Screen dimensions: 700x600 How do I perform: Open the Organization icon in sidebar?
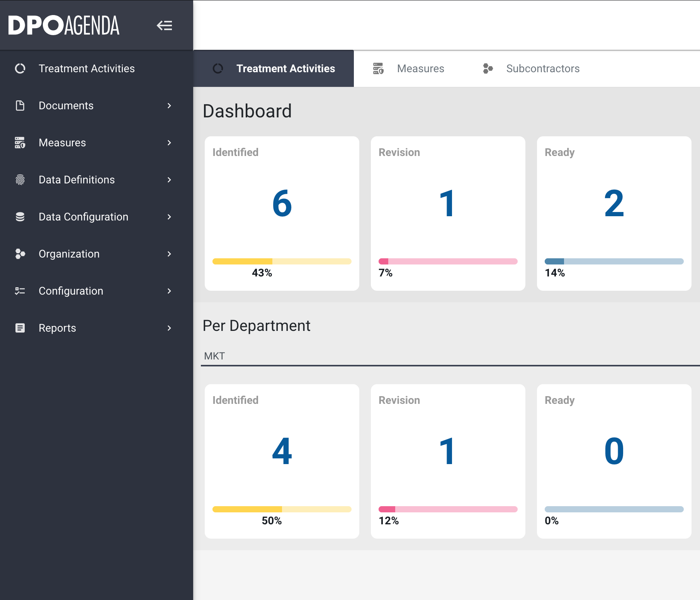click(20, 254)
